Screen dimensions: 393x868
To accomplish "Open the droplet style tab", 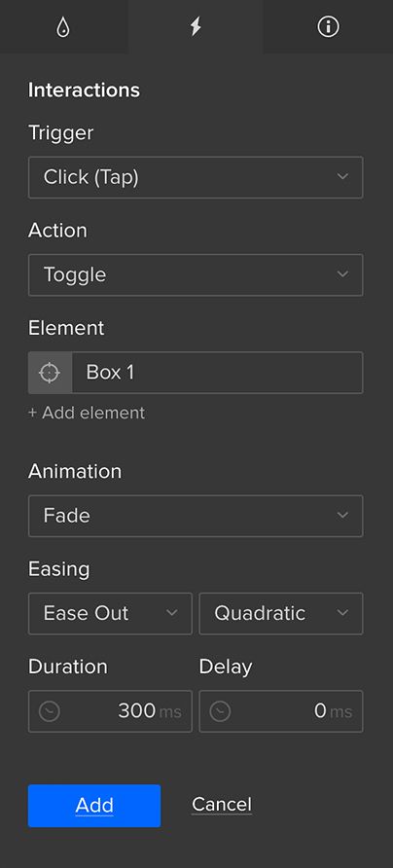I will (63, 26).
